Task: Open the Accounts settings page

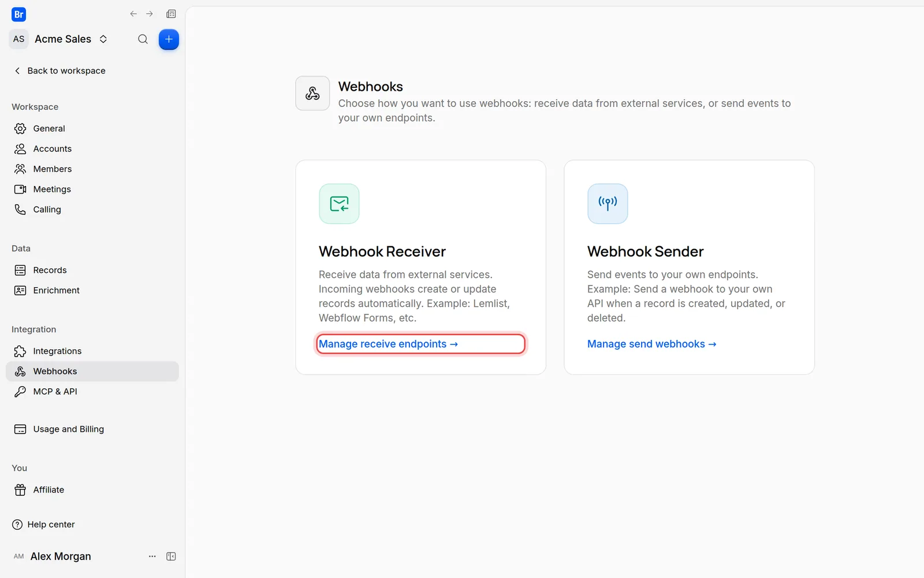Action: click(x=92, y=149)
